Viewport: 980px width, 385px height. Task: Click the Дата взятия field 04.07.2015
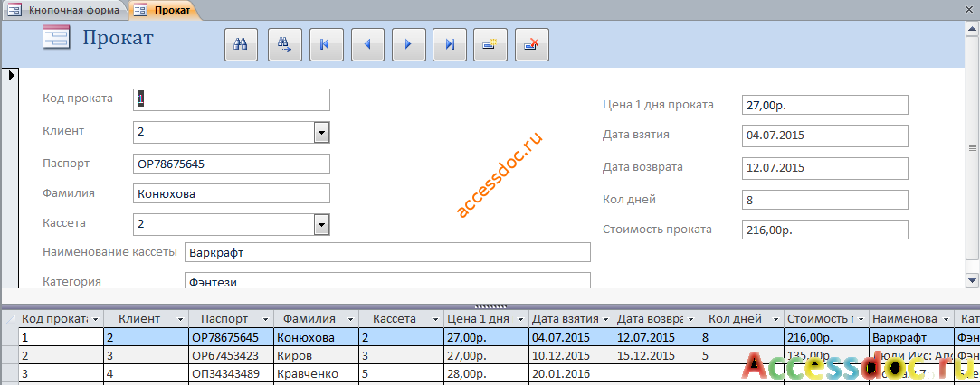[x=825, y=135]
